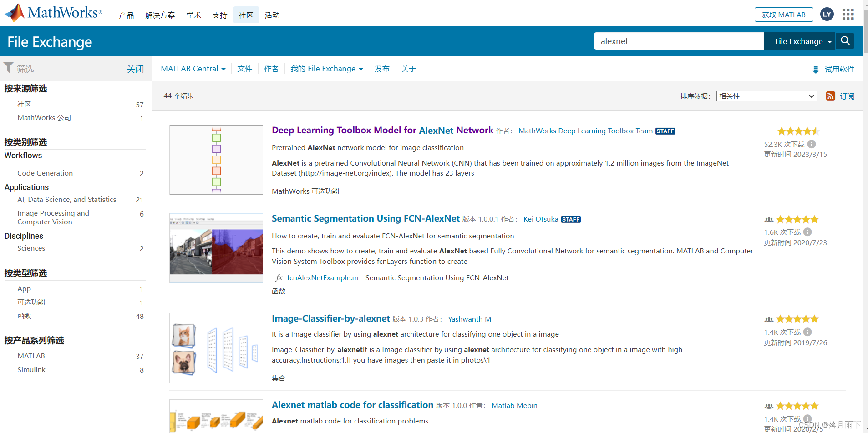The width and height of the screenshot is (868, 433).
Task: Click the LY user avatar icon
Action: point(827,14)
